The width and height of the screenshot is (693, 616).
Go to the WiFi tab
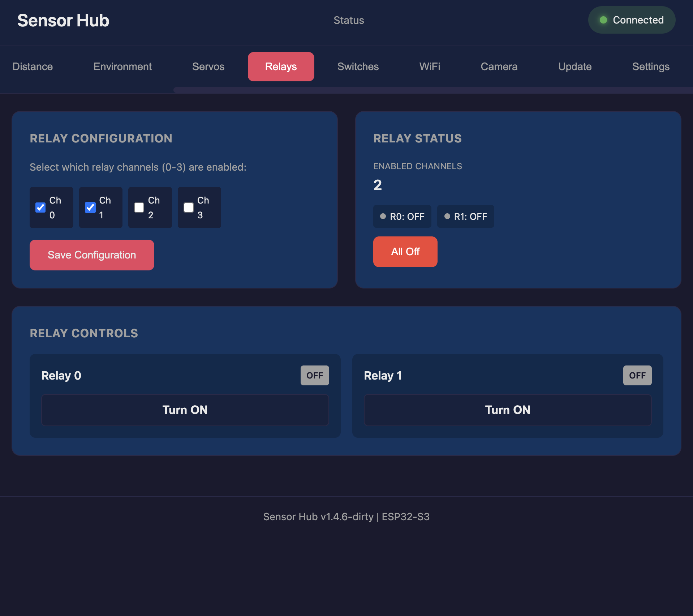[430, 67]
